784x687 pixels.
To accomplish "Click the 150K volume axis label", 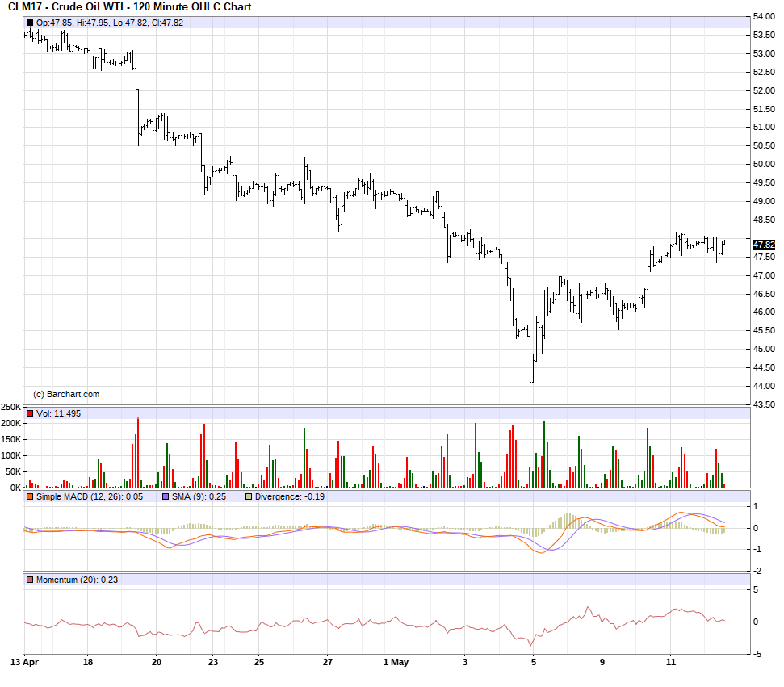I will (x=11, y=439).
